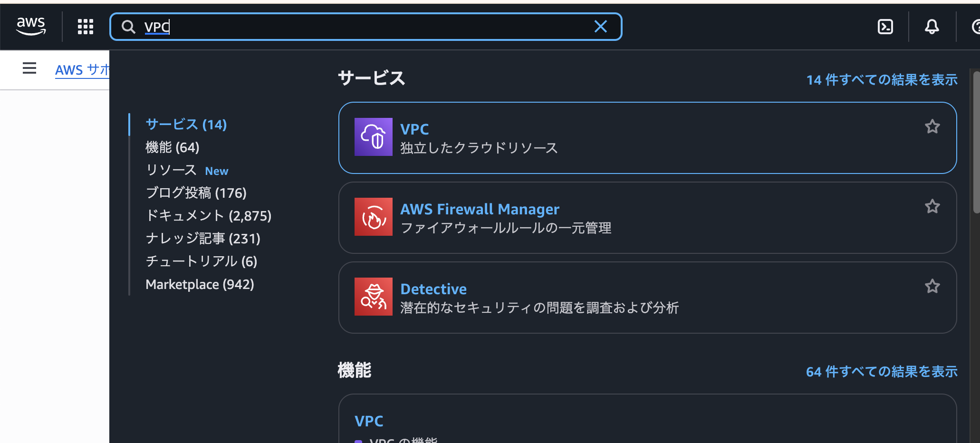This screenshot has height=443, width=980.
Task: Click the text ファイアウォールルールの一元管理
Action: tap(506, 228)
